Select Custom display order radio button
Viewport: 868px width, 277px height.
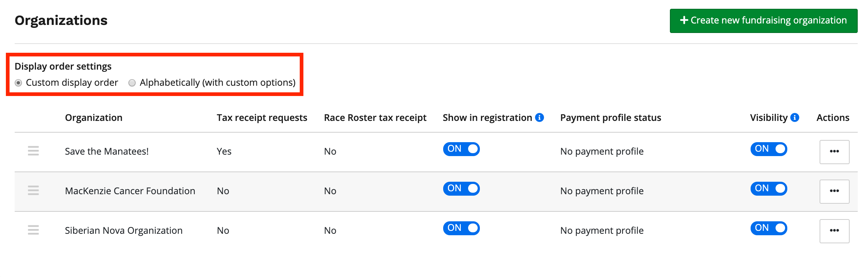tap(18, 83)
